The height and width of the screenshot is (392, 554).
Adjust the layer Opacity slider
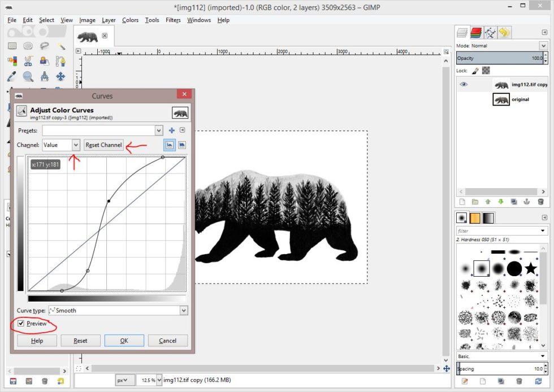click(x=497, y=58)
